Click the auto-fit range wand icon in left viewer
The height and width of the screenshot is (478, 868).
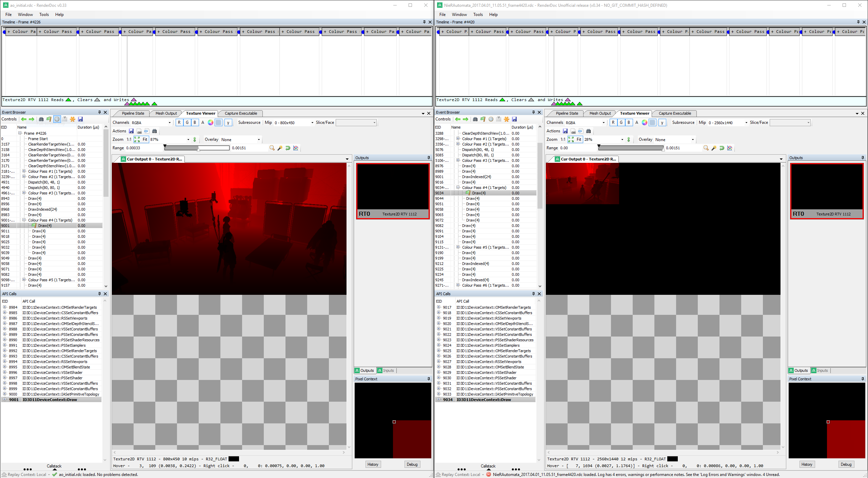(x=280, y=148)
